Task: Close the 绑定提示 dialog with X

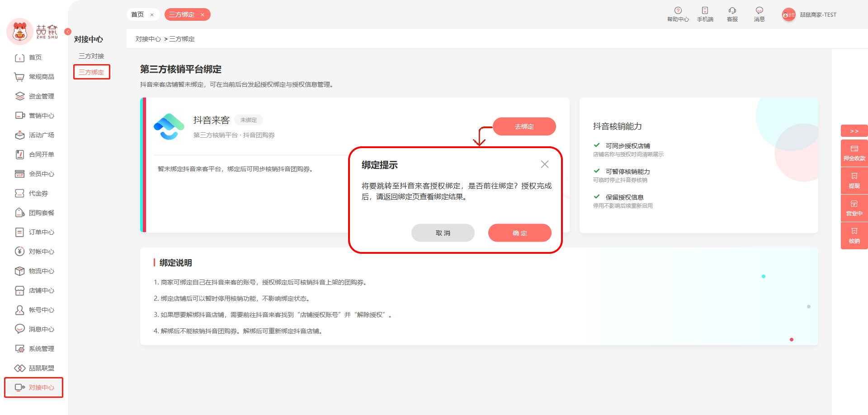Action: click(545, 164)
